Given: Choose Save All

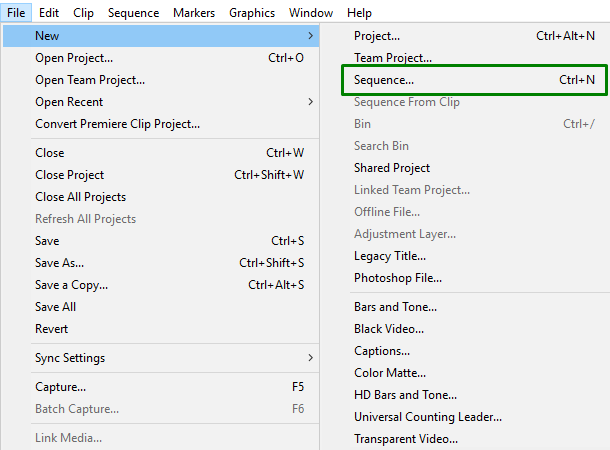Looking at the screenshot, I should [x=161, y=307].
